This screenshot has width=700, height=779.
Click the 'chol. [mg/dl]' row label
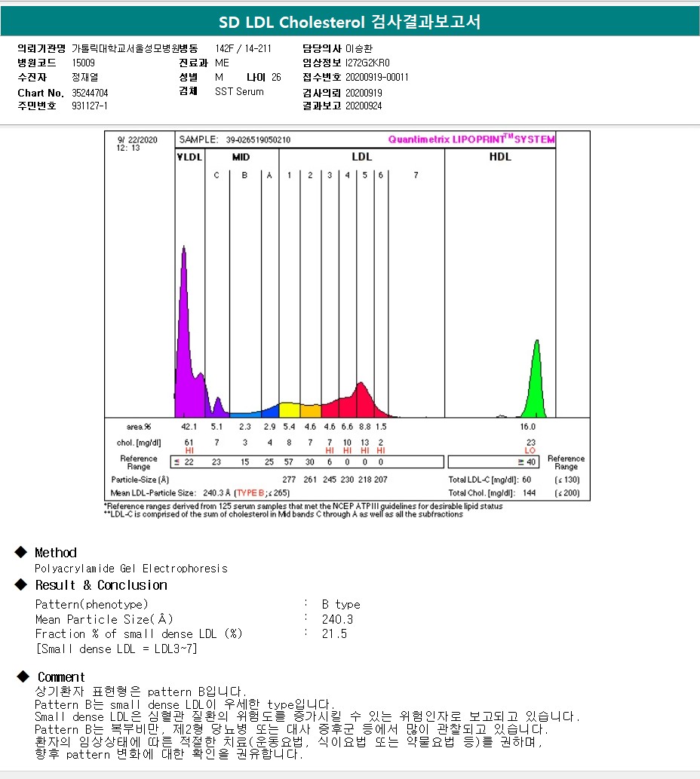point(139,443)
